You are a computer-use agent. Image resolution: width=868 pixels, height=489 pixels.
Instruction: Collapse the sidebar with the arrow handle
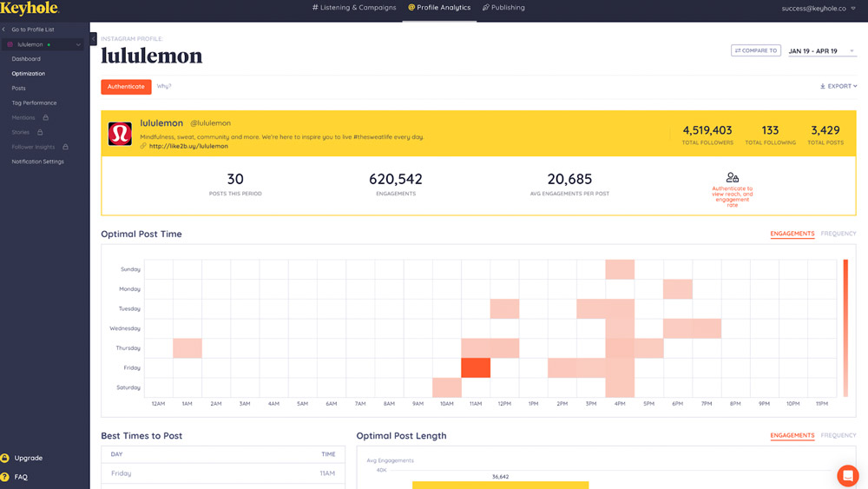(x=93, y=39)
